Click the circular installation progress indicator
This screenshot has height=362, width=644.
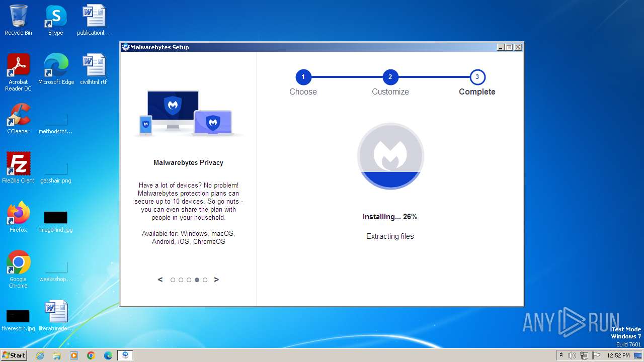pyautogui.click(x=390, y=156)
